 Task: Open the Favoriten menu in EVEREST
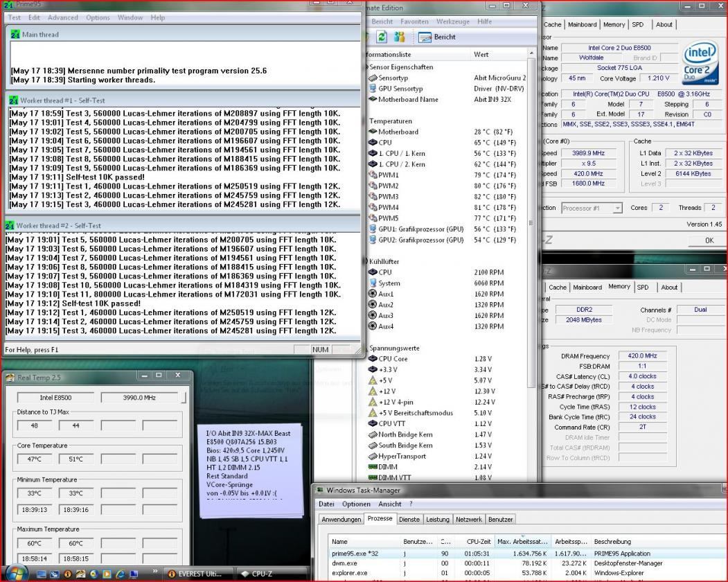(x=414, y=21)
